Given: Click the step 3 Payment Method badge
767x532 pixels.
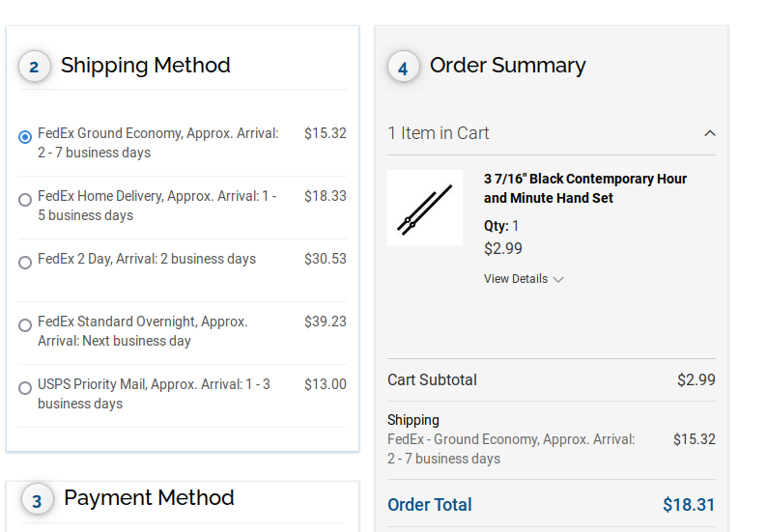Looking at the screenshot, I should click(37, 500).
